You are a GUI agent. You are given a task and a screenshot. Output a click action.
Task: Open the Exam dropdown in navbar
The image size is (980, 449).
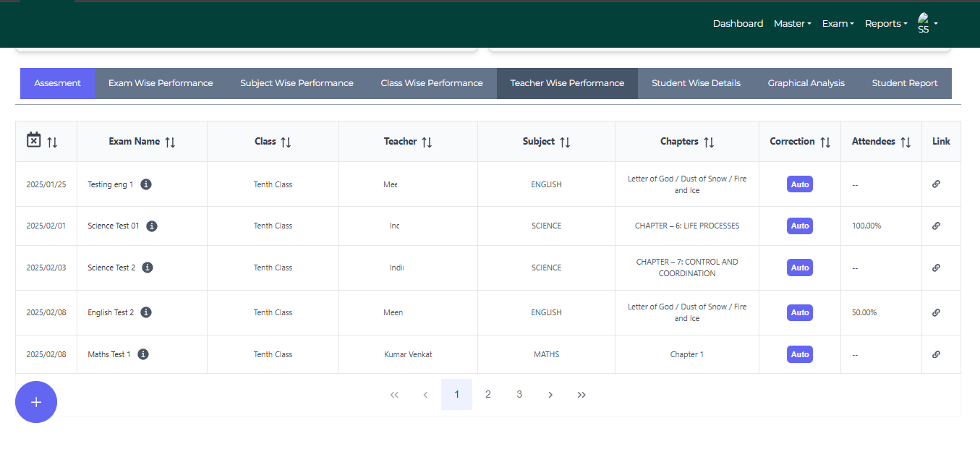(x=838, y=24)
